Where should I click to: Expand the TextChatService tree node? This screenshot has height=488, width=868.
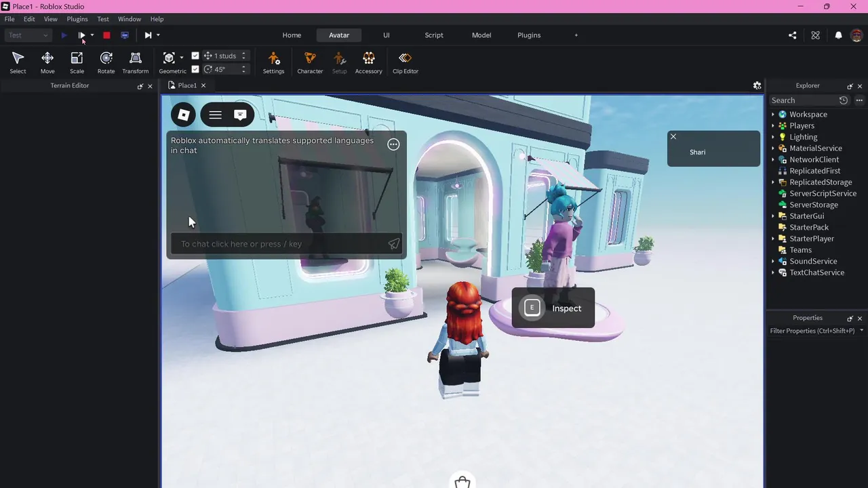[773, 272]
